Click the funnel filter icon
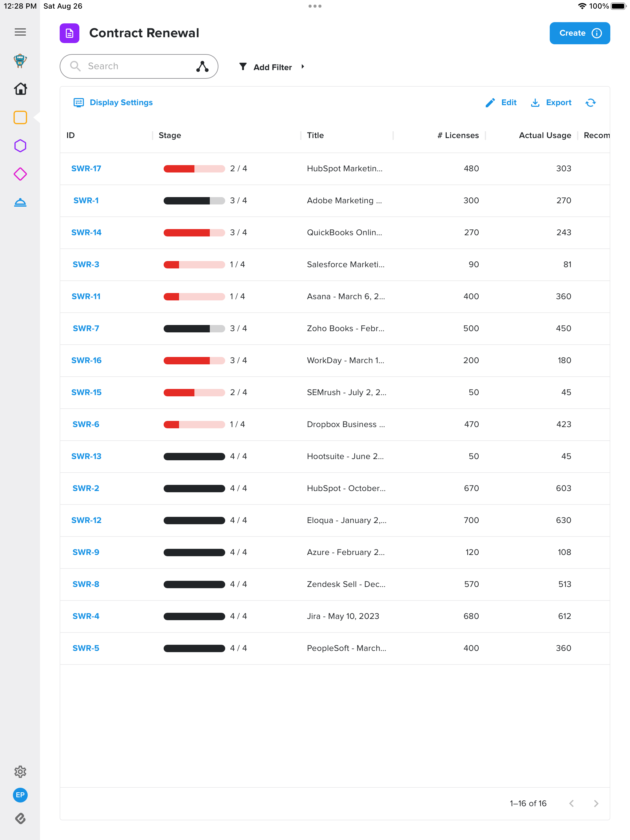Viewport: 630px width, 840px height. pos(243,67)
